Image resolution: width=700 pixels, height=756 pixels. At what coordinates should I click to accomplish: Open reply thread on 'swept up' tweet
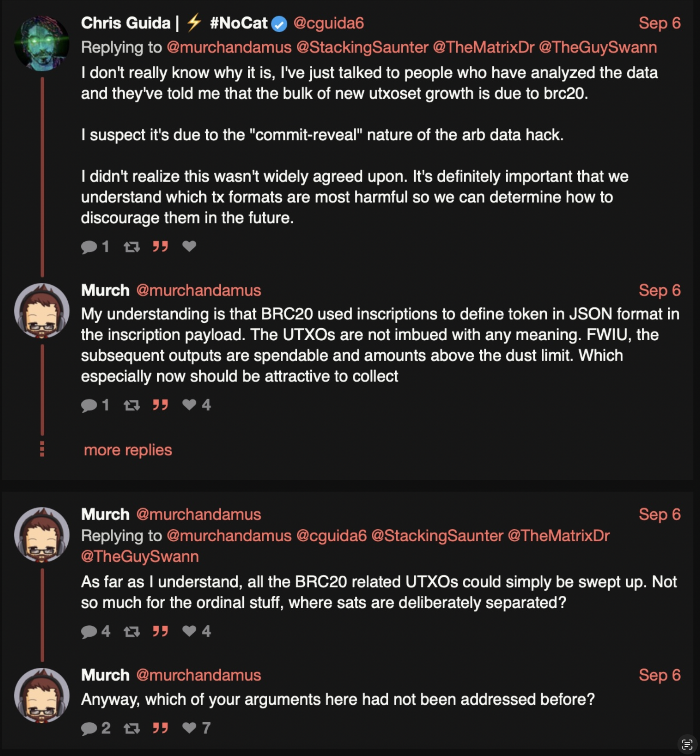[x=89, y=632]
